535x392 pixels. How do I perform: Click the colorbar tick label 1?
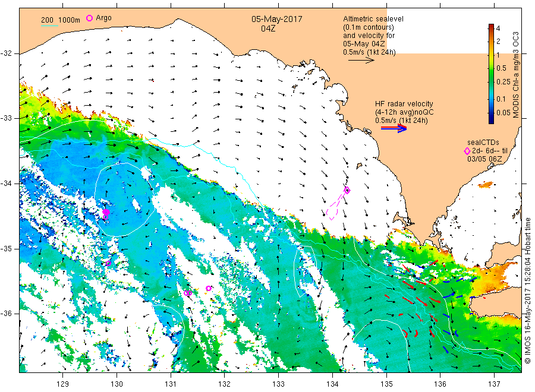499,55
